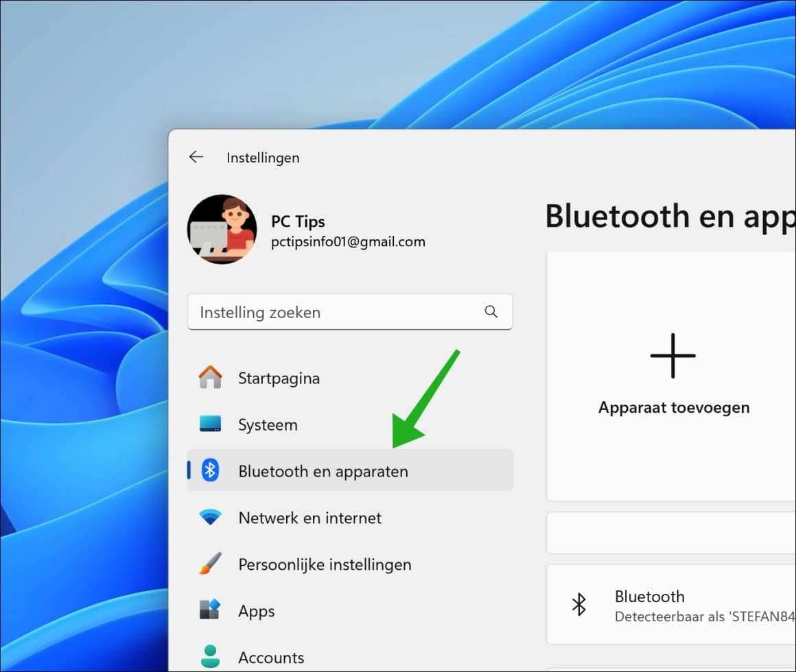Select Bluetooth en apparaten in sidebar
The width and height of the screenshot is (796, 672).
(350, 470)
